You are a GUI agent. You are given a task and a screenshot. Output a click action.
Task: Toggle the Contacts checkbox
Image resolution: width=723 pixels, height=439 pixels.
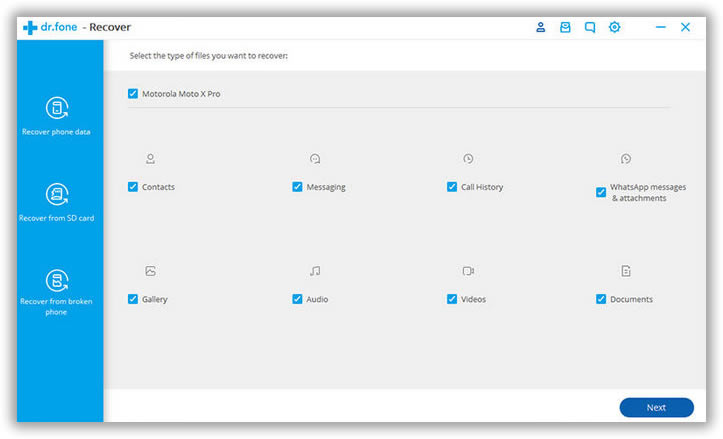pos(133,187)
